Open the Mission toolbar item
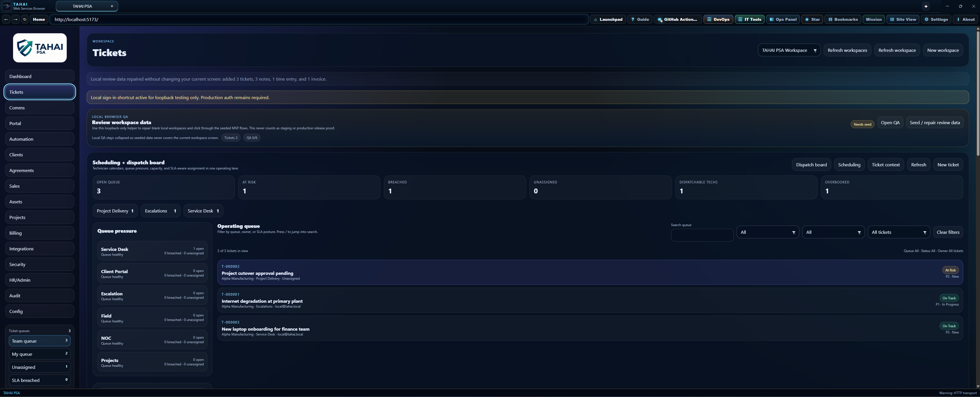 (x=873, y=19)
